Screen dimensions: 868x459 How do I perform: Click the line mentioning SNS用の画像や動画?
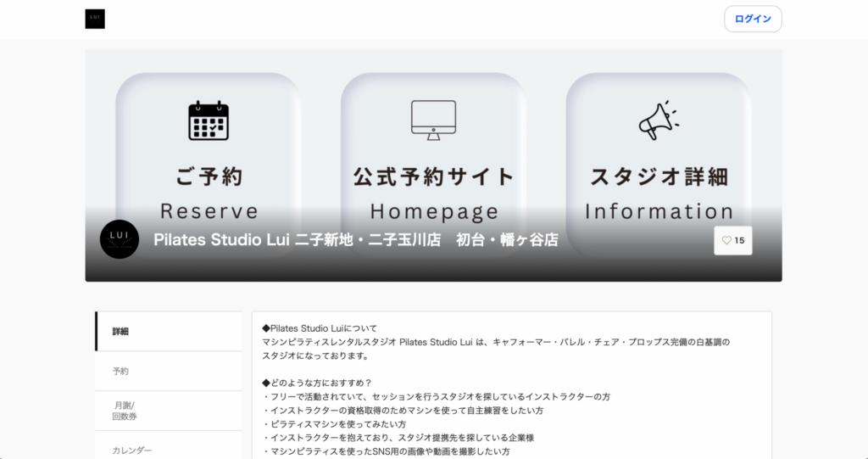click(x=387, y=451)
